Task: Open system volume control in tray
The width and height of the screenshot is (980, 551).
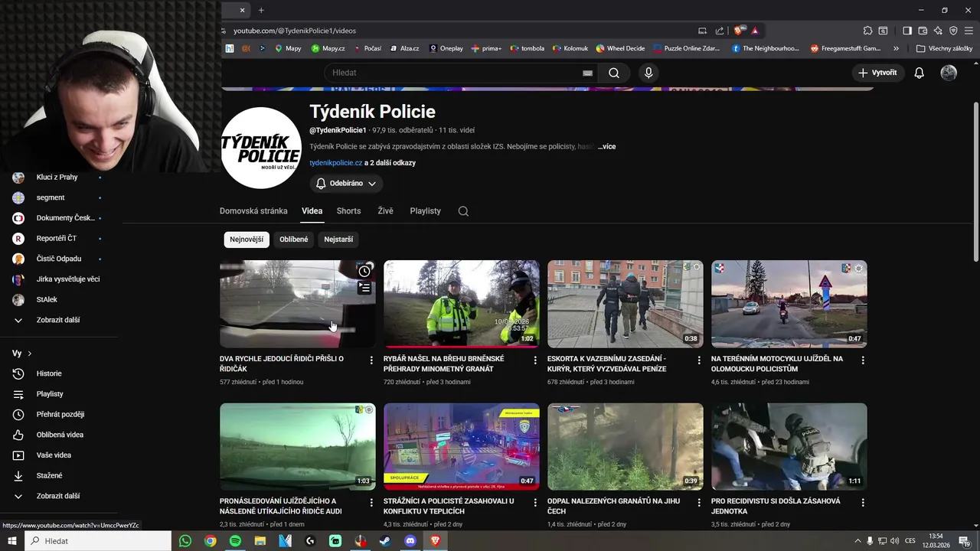Action: 894,541
